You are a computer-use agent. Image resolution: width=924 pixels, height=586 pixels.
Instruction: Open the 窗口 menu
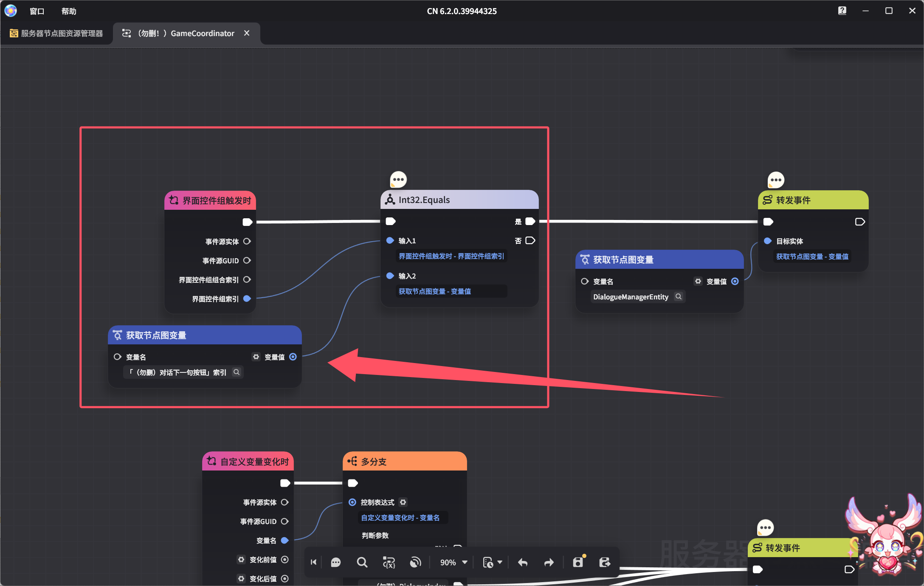coord(37,11)
